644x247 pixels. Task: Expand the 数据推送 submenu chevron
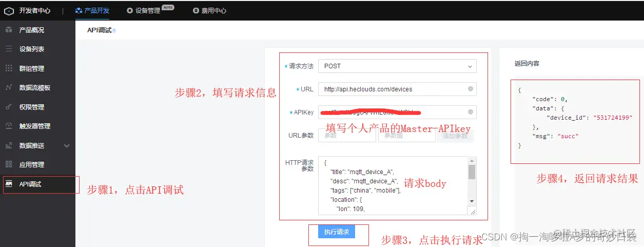[67, 146]
